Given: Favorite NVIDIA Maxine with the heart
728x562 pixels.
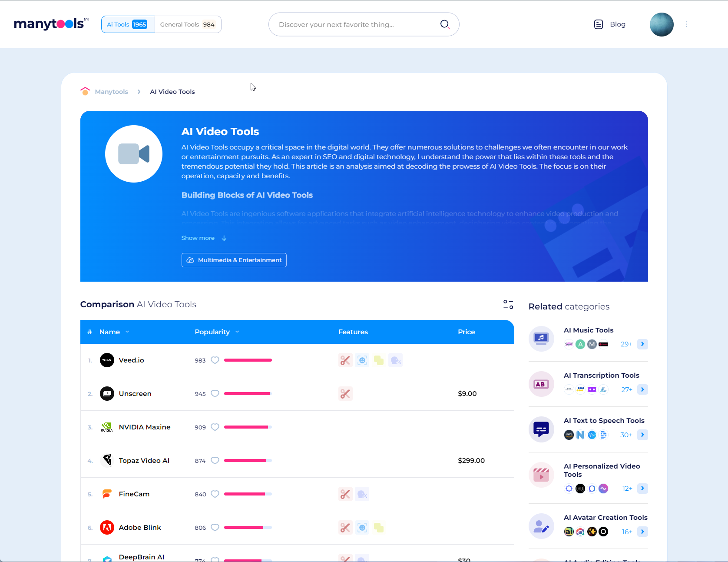Looking at the screenshot, I should click(215, 427).
